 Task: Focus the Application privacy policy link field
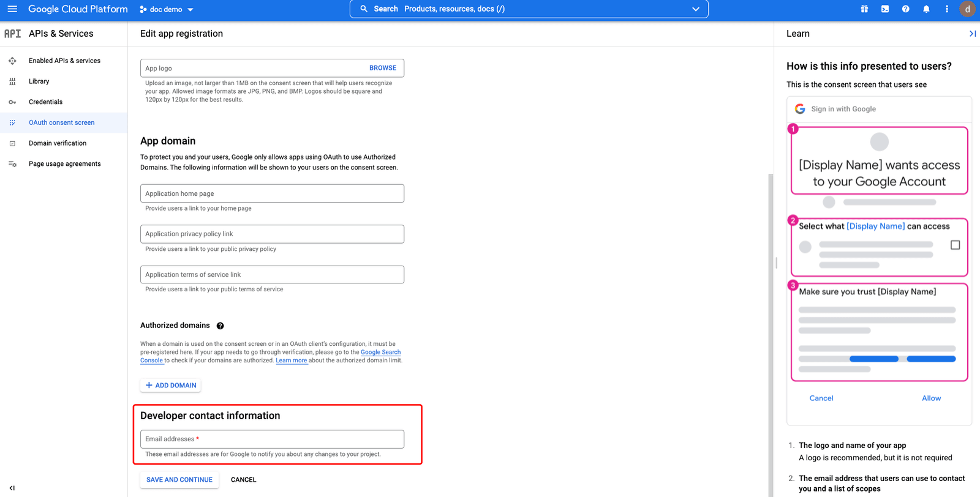[272, 234]
